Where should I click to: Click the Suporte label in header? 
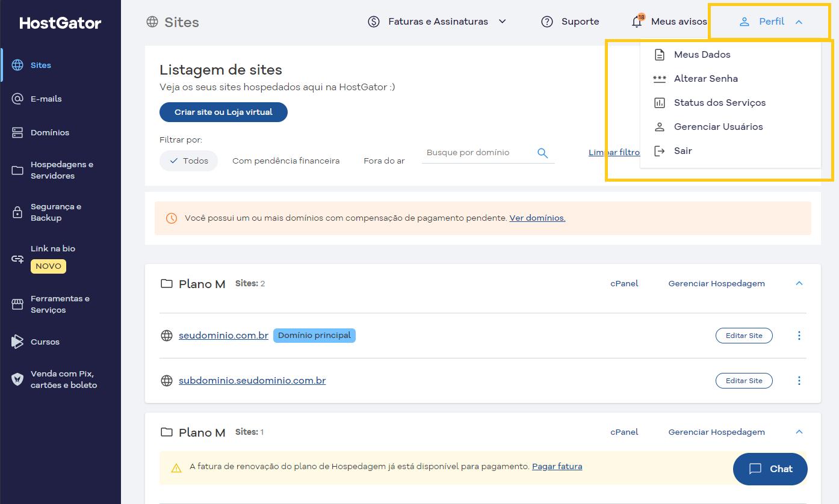pos(580,22)
